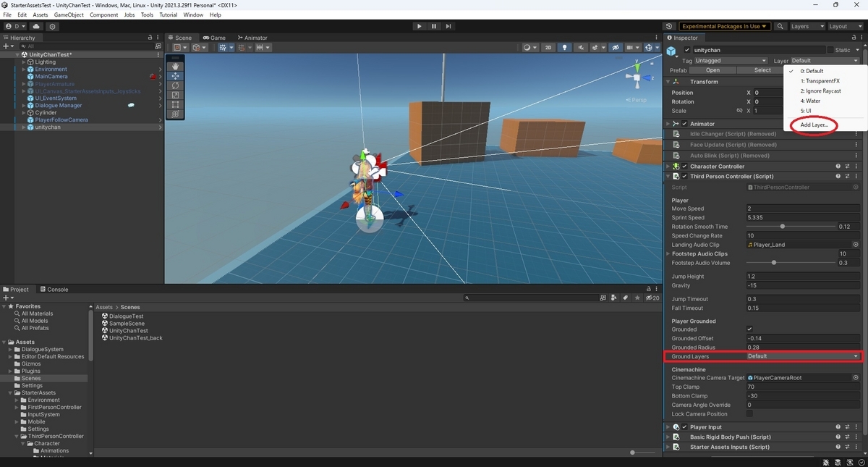Lock the Inspector panel
This screenshot has height=467, width=868.
tap(854, 38)
